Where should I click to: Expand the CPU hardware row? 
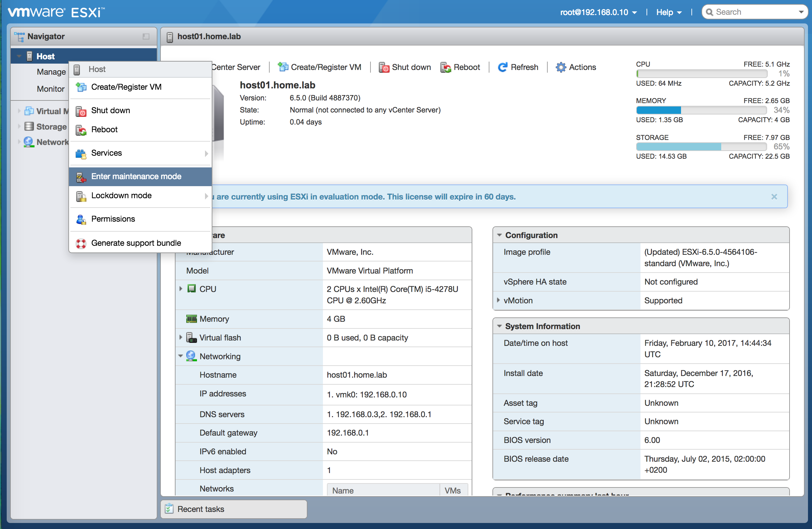coord(181,289)
